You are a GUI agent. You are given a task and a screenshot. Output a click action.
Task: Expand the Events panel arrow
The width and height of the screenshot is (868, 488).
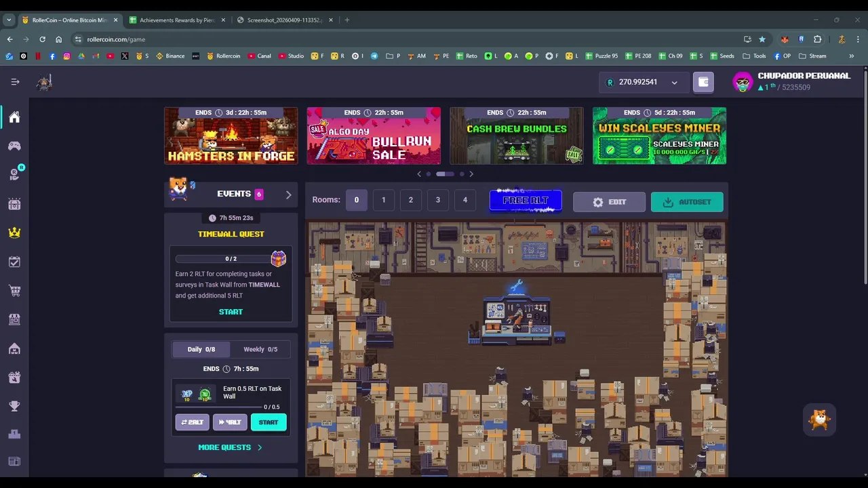(288, 195)
